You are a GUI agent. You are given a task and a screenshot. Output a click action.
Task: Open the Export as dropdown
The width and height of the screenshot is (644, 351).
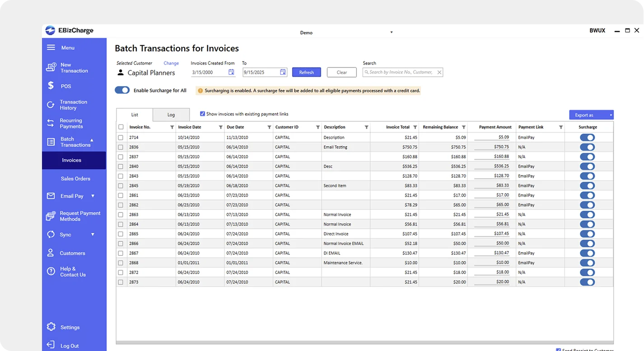[x=591, y=115]
